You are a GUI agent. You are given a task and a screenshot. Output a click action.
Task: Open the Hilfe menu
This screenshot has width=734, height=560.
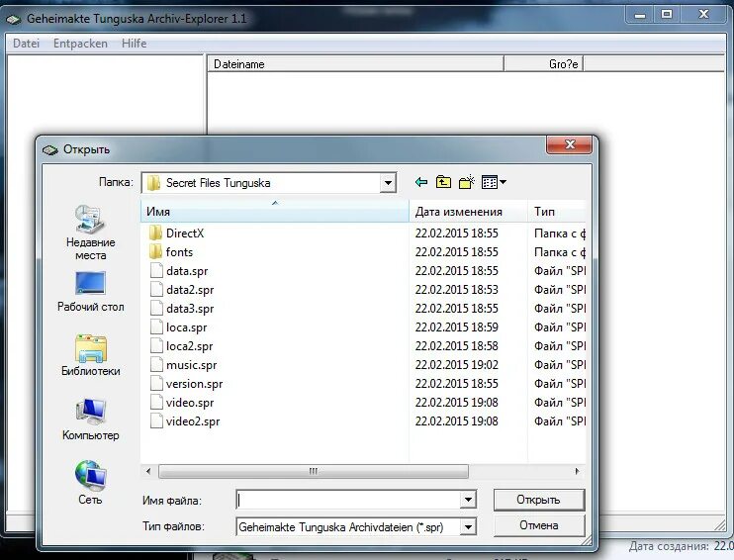coord(134,44)
